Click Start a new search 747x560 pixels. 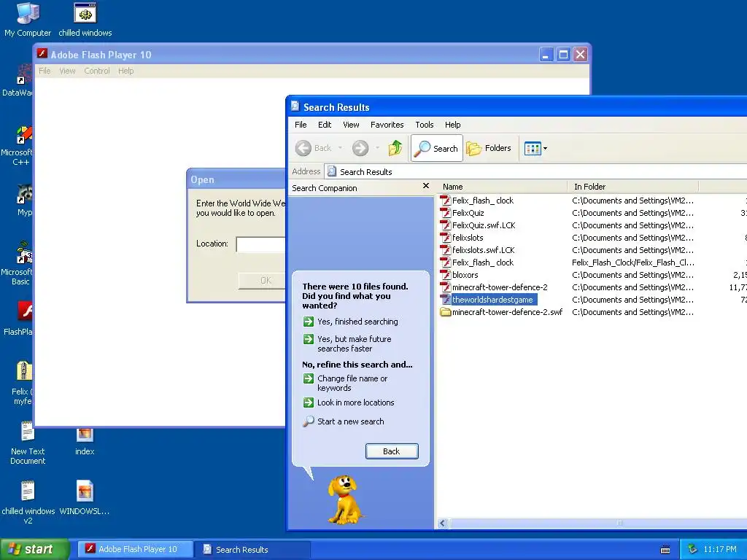(344, 421)
